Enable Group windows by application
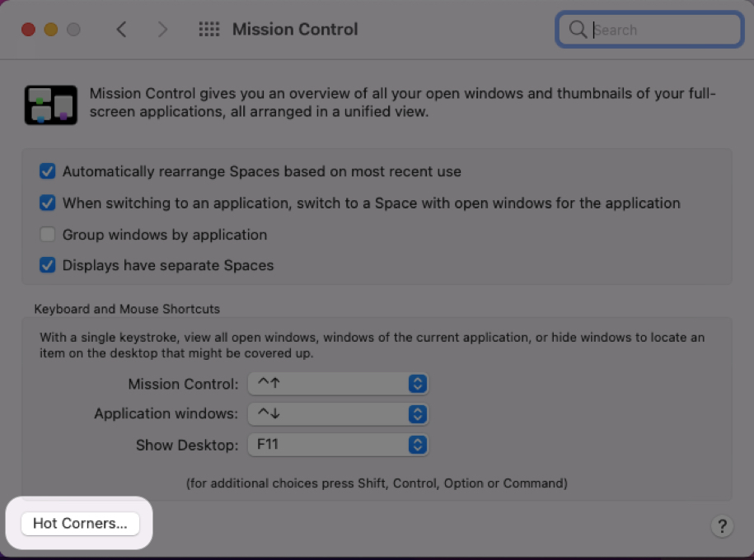The width and height of the screenshot is (754, 560). point(48,235)
